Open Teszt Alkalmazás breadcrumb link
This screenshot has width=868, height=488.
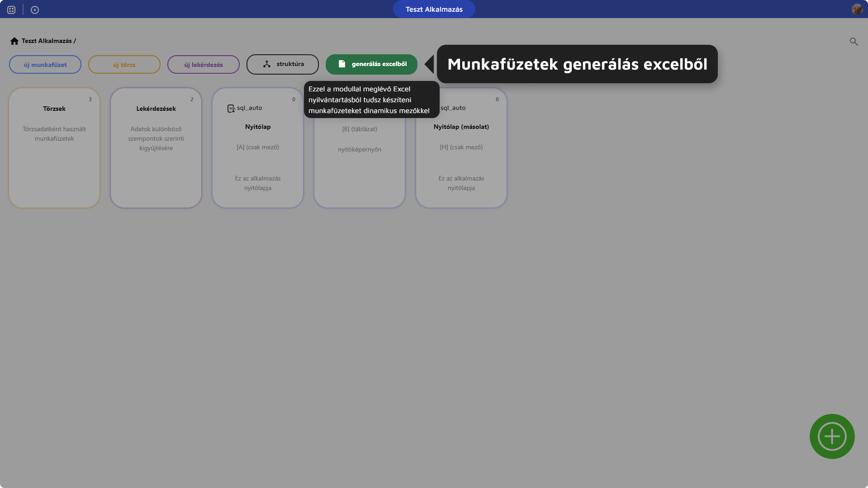pos(47,41)
